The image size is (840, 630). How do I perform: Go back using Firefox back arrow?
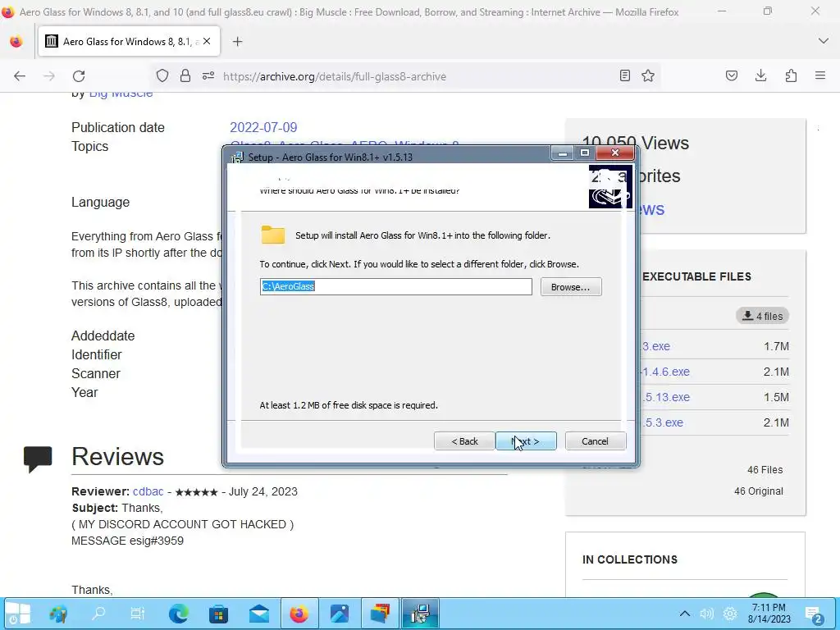tap(20, 76)
